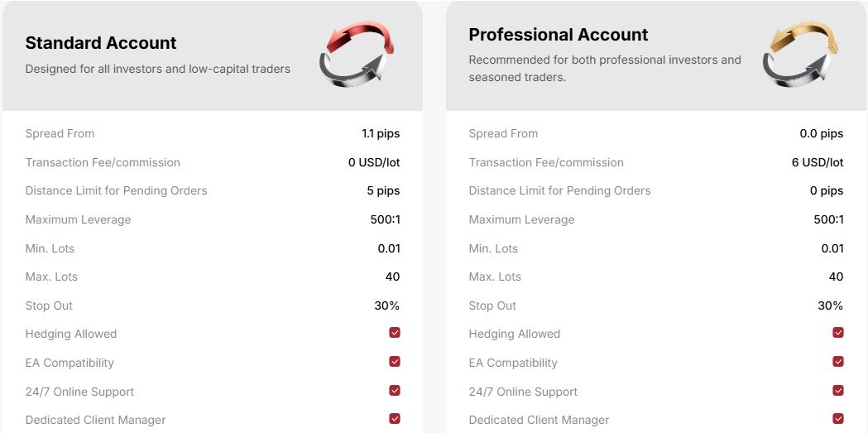Toggle Standard Account Dedicated Client Manager checkbox
This screenshot has width=868, height=433.
pos(395,419)
